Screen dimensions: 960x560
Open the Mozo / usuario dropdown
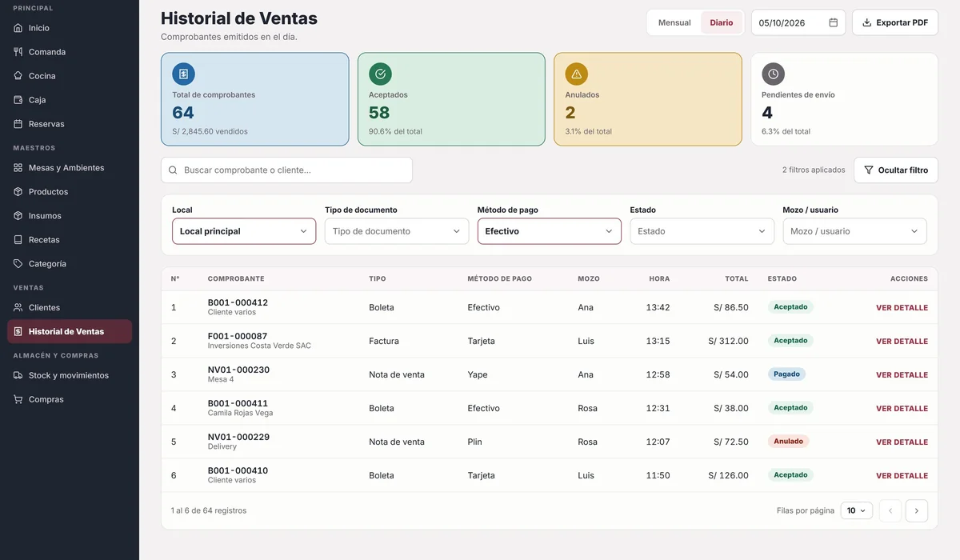pos(854,231)
